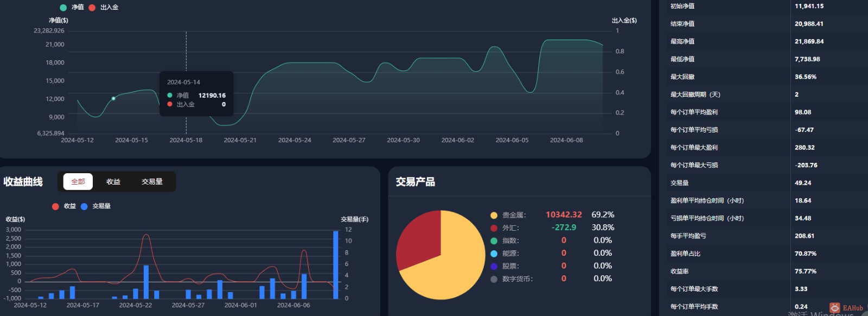Click the 21,869.84 value cell
868x316 pixels.
809,41
